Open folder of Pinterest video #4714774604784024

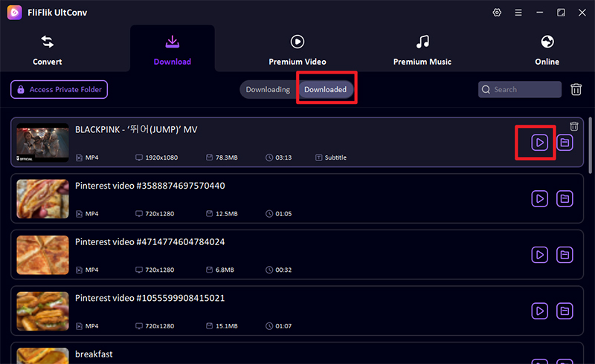(x=565, y=255)
